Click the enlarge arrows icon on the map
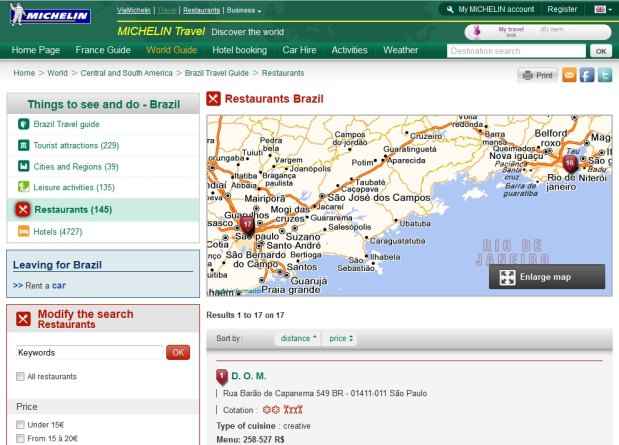The image size is (619, 445). point(507,277)
